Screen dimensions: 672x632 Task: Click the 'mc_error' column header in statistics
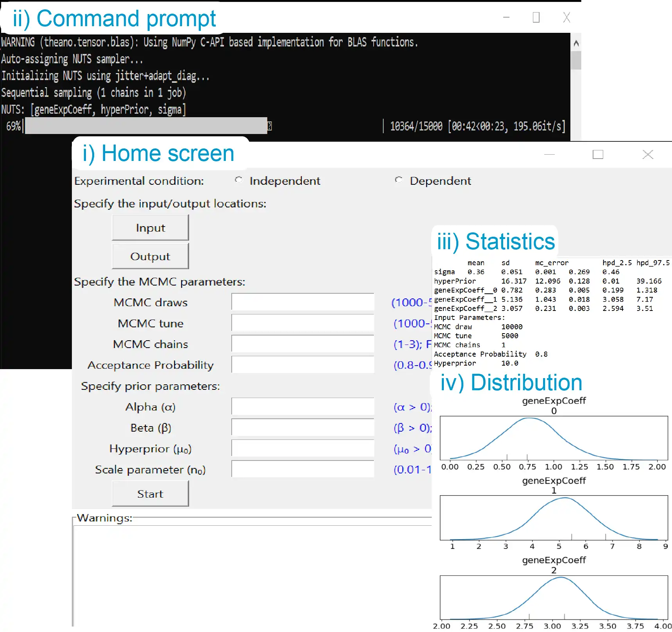(x=552, y=263)
